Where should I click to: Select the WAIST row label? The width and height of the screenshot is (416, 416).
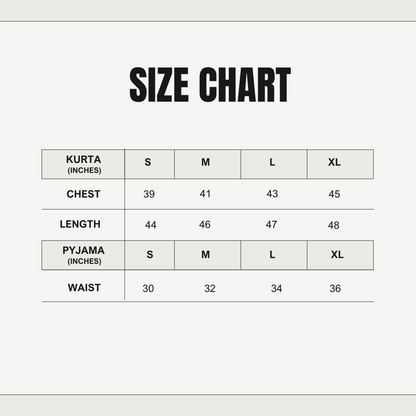pyautogui.click(x=84, y=288)
